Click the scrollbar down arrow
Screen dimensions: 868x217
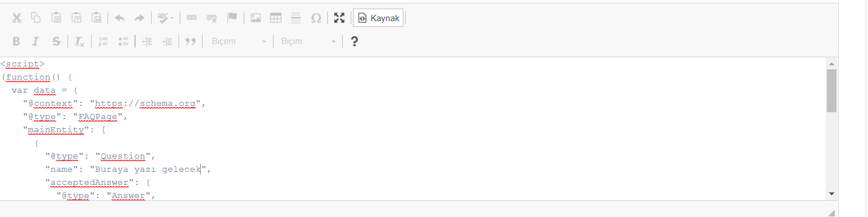[831, 194]
